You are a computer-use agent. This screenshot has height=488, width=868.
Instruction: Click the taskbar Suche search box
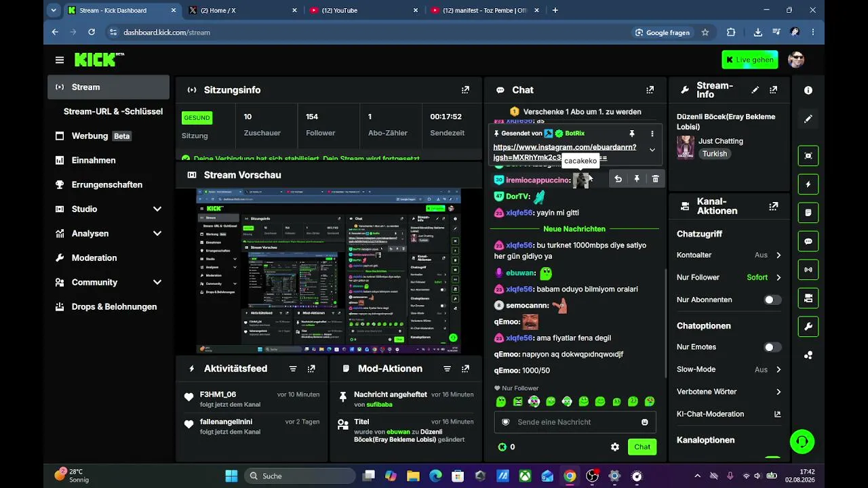298,476
